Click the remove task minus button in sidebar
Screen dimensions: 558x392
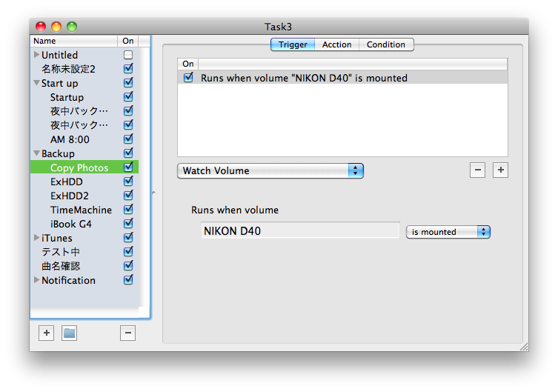click(127, 333)
